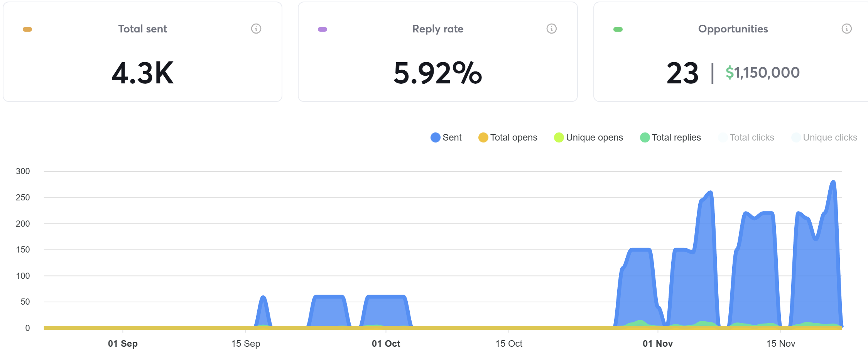The width and height of the screenshot is (868, 351).
Task: Toggle the Total replies legend item
Action: tap(670, 137)
